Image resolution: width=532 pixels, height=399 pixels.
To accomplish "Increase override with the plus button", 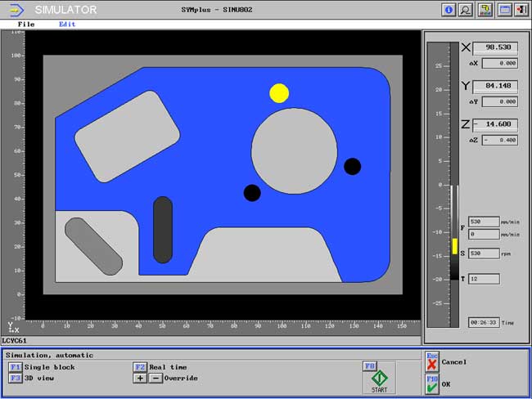I will tap(140, 378).
